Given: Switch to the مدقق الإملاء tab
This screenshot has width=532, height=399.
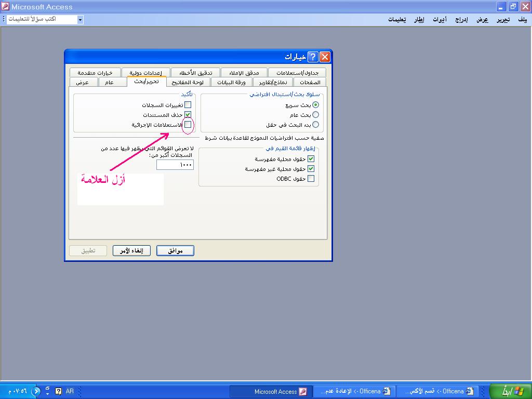Looking at the screenshot, I should click(x=244, y=73).
